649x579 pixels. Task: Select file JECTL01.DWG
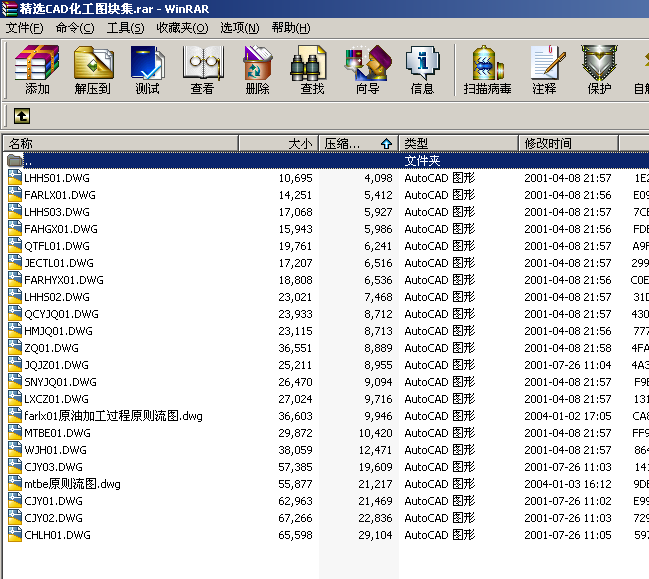(x=59, y=263)
